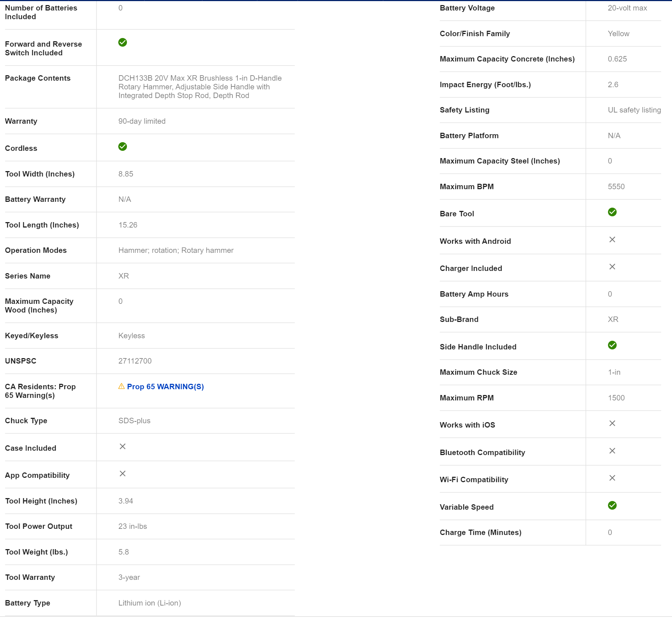Click the Chuck Type value SDS-plus
Viewport: 672px width, 620px height.
134,421
